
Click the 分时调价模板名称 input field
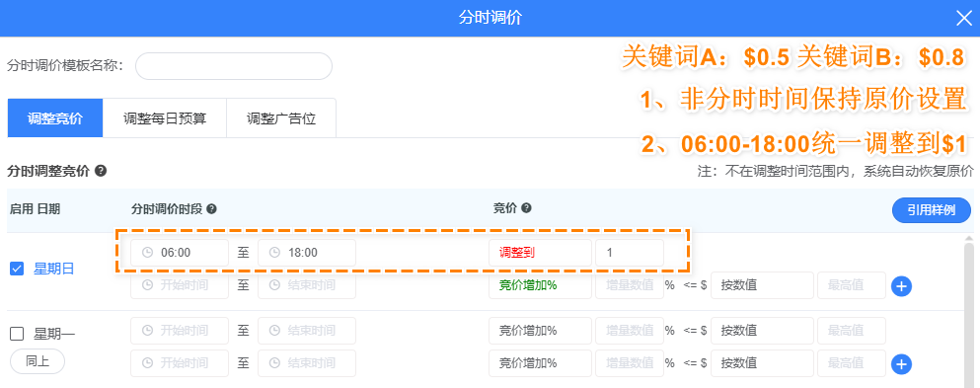[234, 66]
